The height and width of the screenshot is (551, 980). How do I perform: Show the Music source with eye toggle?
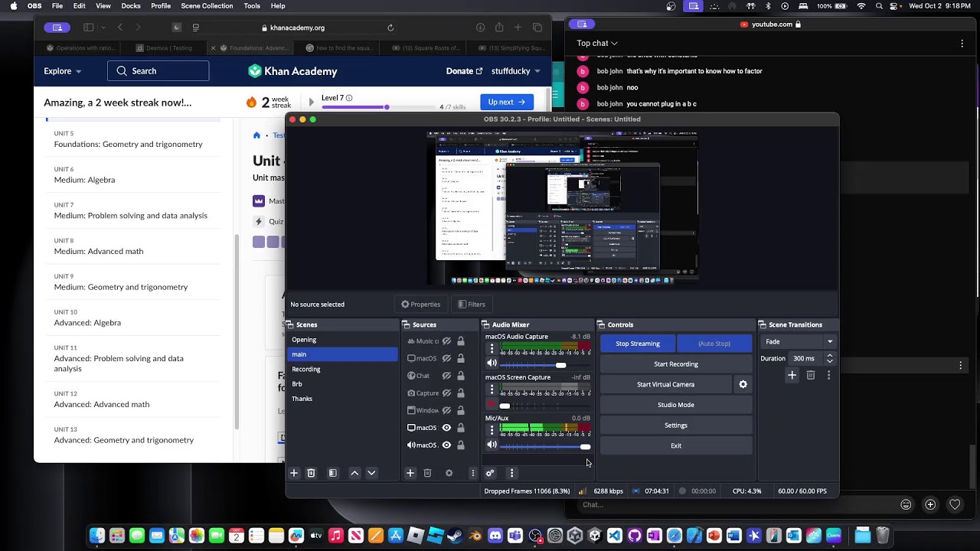point(446,341)
